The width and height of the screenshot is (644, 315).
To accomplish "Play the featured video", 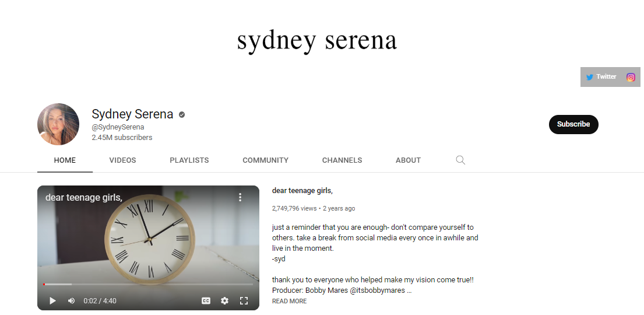I will click(52, 300).
